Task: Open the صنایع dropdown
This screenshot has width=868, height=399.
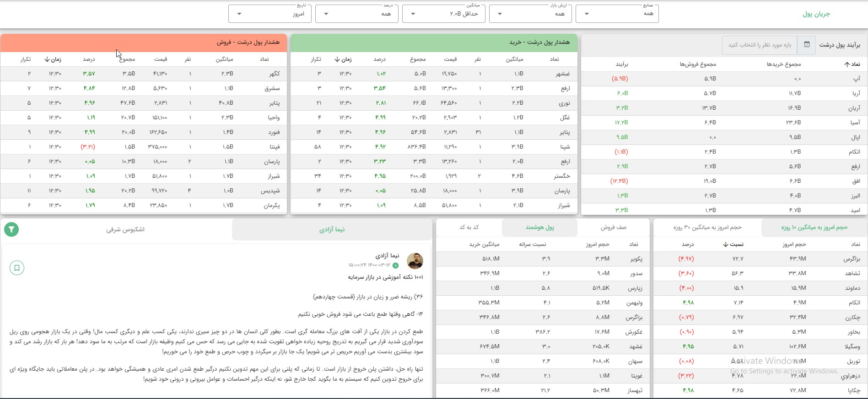Action: click(x=617, y=14)
